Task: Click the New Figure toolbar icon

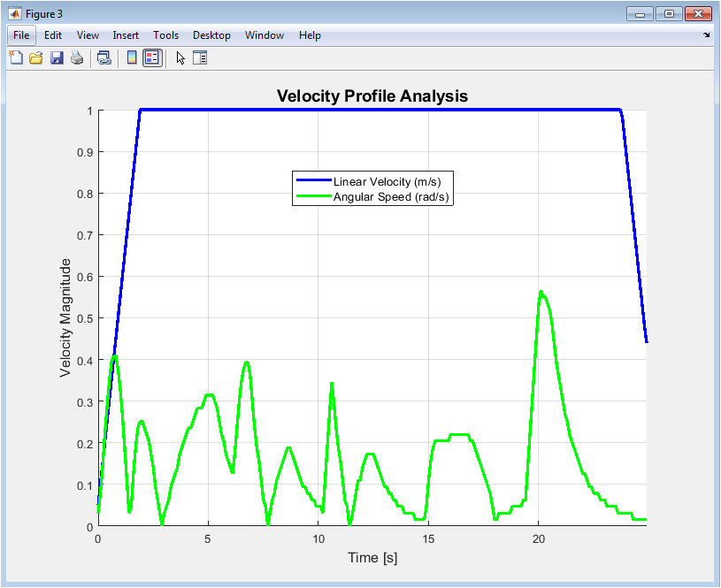Action: 16,58
